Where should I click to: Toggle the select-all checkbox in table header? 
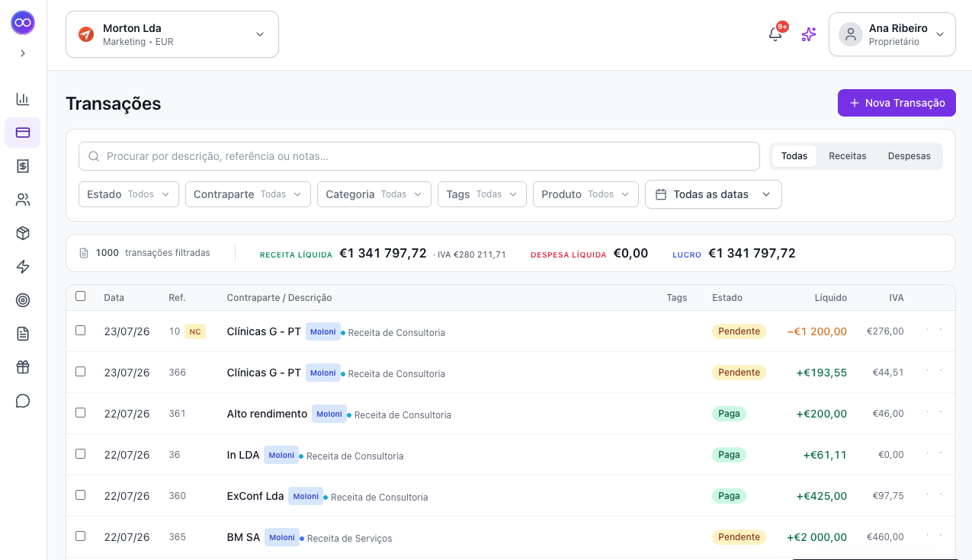point(81,296)
